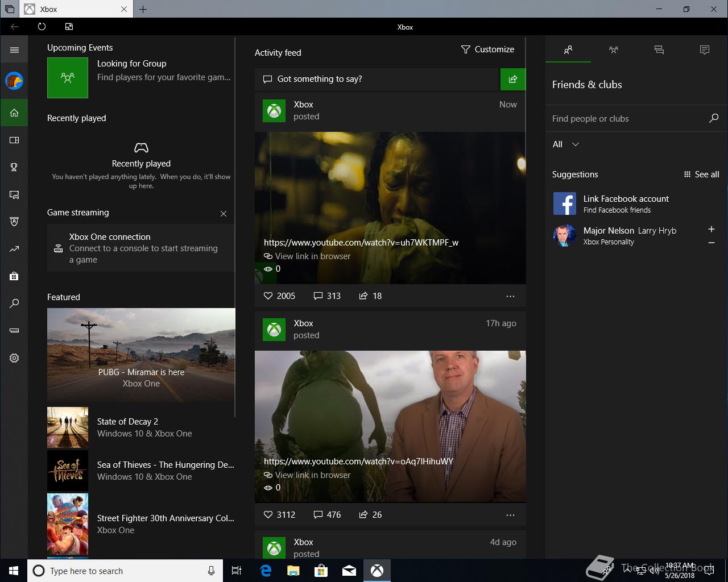Click the compact view icon beside refresh
The width and height of the screenshot is (728, 582).
[69, 27]
